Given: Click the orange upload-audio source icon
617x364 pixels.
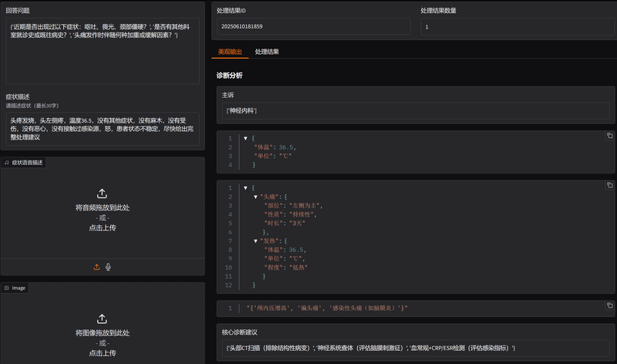Looking at the screenshot, I should tap(97, 267).
